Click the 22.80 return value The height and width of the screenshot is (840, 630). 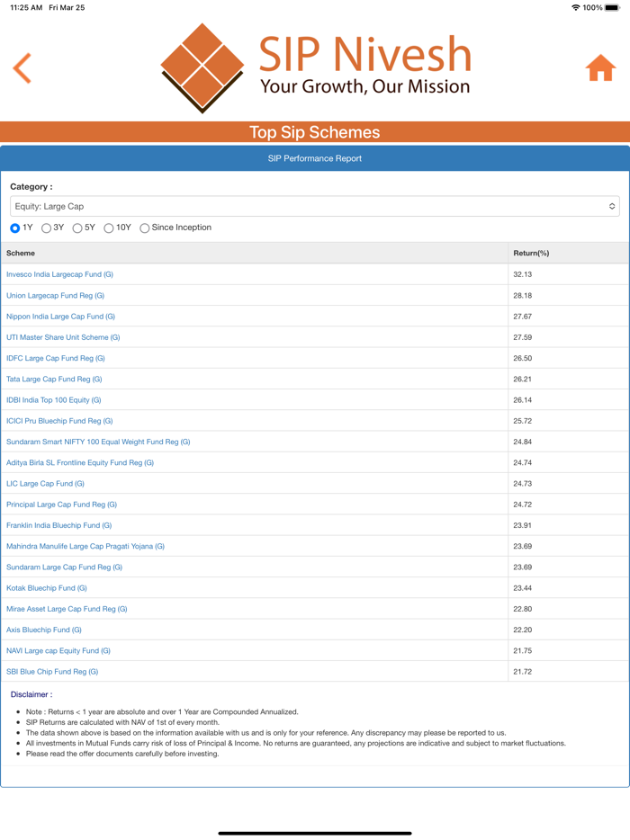[523, 609]
